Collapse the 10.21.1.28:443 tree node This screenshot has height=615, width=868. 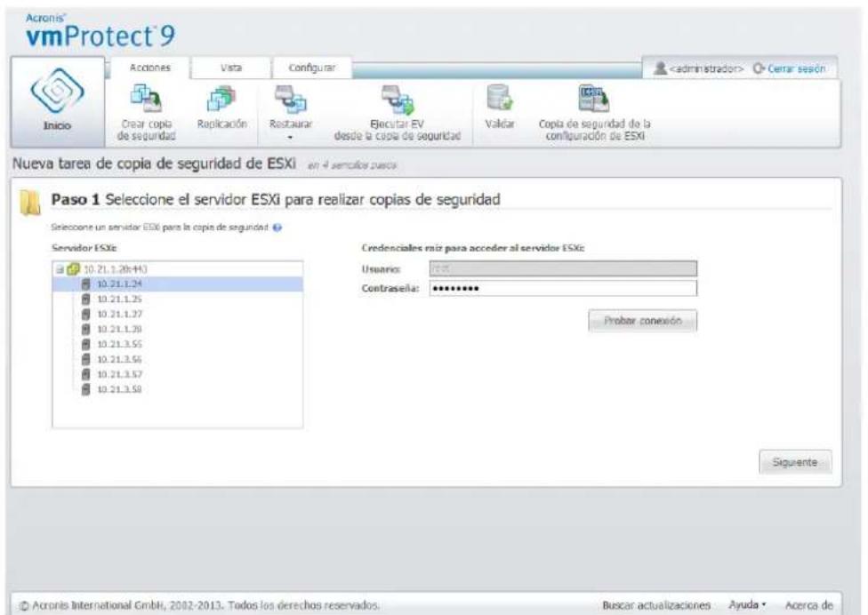(x=60, y=269)
